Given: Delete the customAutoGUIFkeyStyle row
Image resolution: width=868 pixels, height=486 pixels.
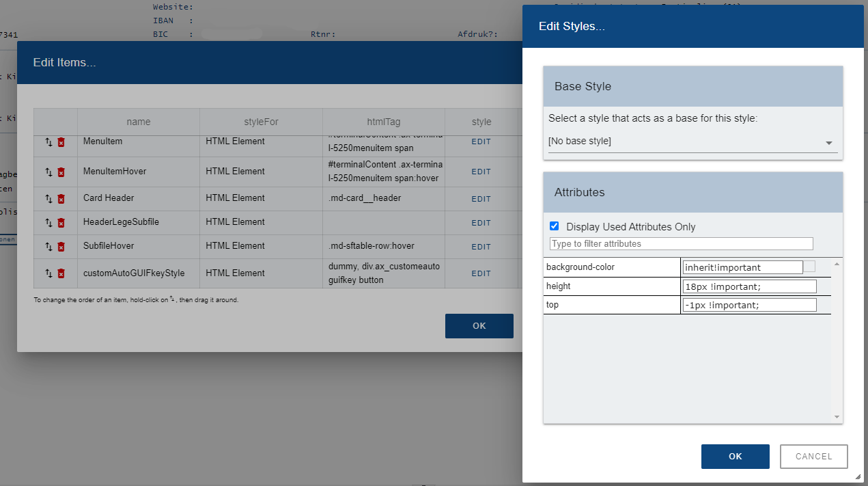Looking at the screenshot, I should [x=61, y=273].
